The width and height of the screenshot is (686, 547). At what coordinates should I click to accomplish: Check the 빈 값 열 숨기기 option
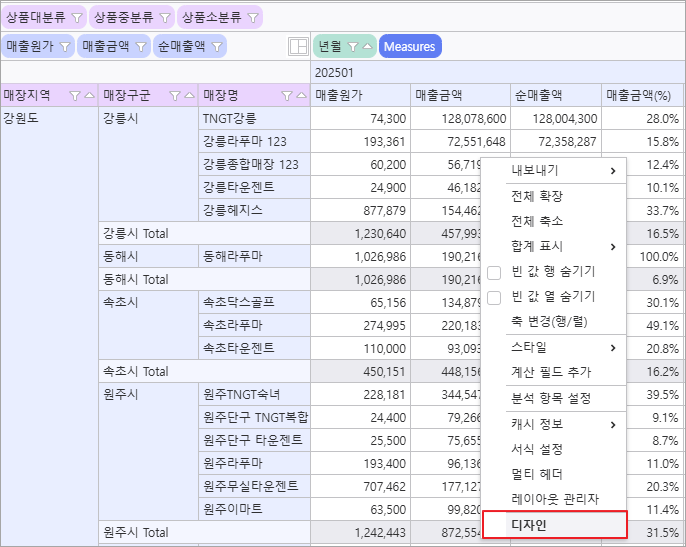click(494, 297)
